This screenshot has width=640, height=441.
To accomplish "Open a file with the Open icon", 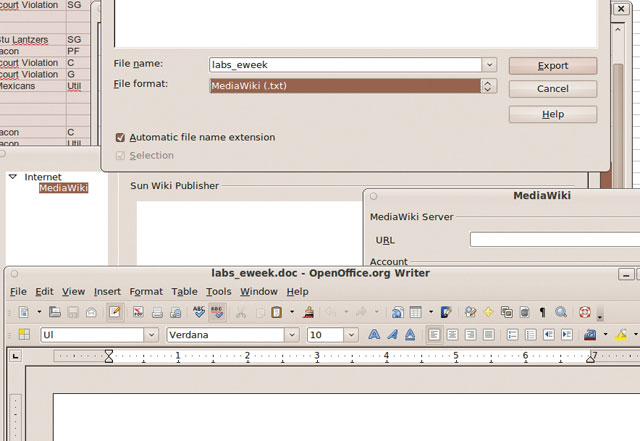I will pyautogui.click(x=54, y=312).
